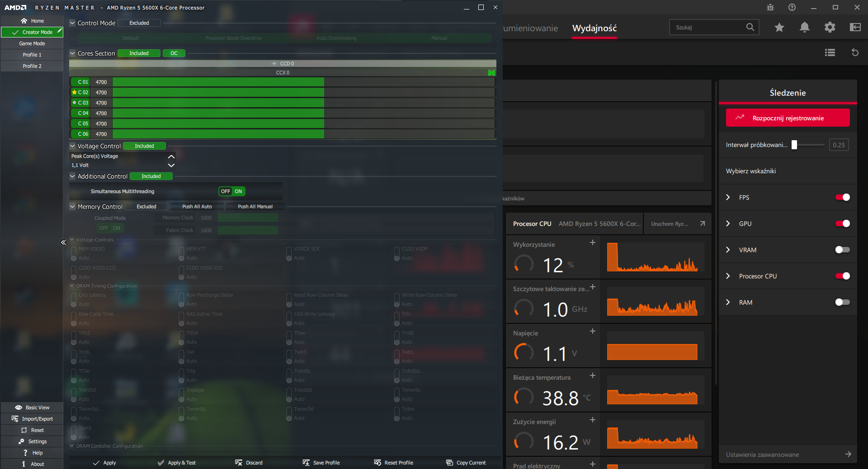This screenshot has height=469, width=868.
Task: Collapse the Voltage Control section
Action: point(72,146)
